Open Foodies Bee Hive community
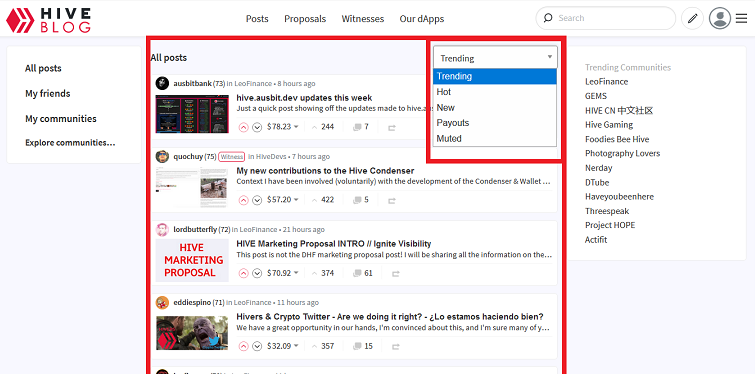The image size is (755, 374). [617, 139]
